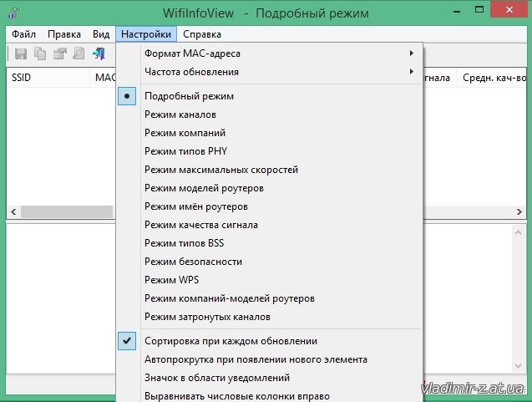
Task: Click the horizontal scrollbar right arrow
Action: [x=519, y=212]
